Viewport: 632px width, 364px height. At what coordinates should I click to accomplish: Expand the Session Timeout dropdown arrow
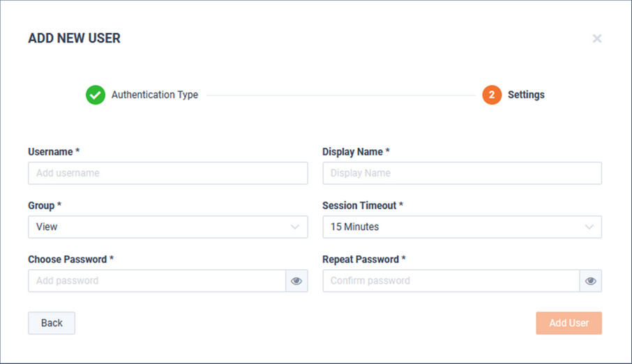coord(589,227)
